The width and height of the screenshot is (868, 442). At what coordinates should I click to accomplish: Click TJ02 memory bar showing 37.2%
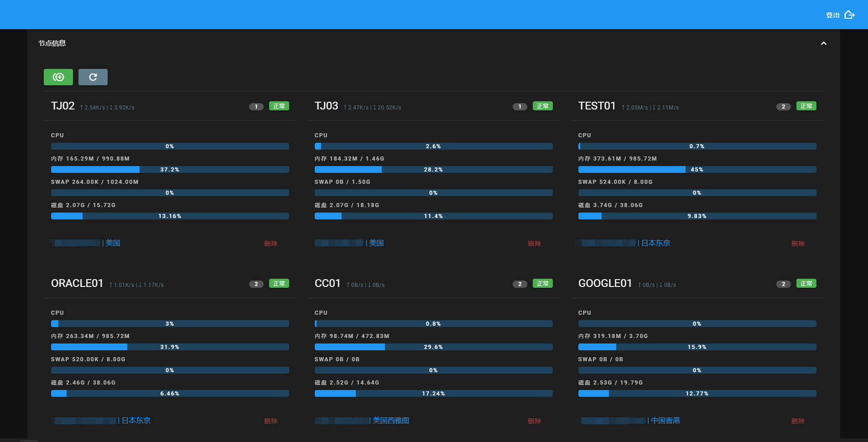170,170
